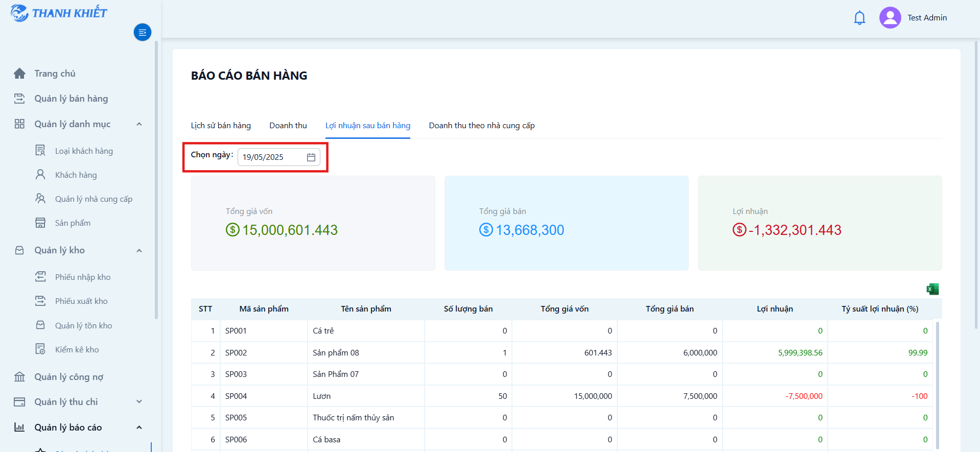Image resolution: width=980 pixels, height=452 pixels.
Task: Collapse Quản lý danh mục chevron
Action: click(x=139, y=124)
